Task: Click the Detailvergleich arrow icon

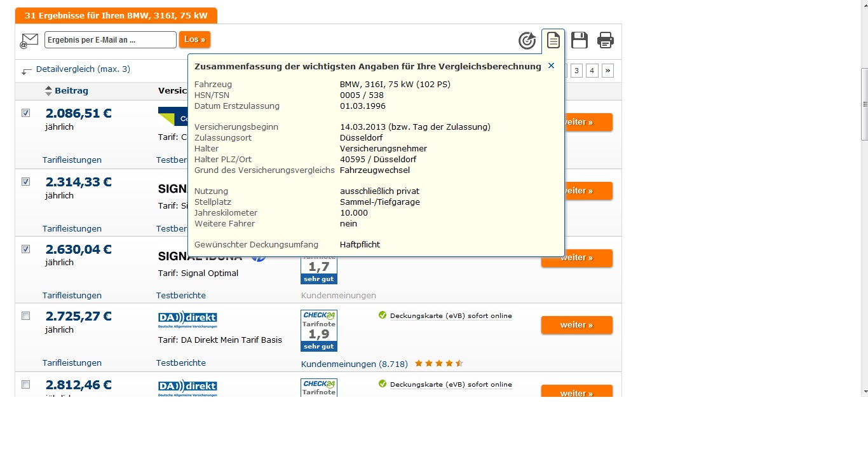Action: click(x=27, y=71)
